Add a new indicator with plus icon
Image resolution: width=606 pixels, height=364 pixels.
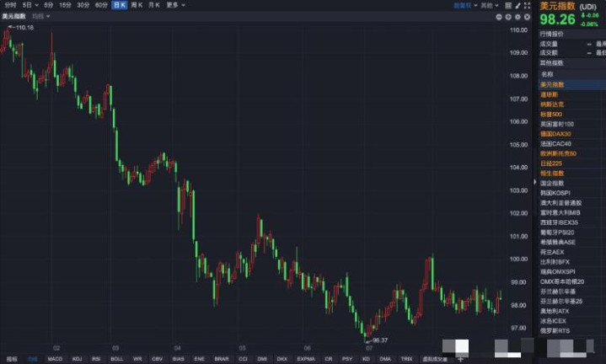click(x=460, y=359)
